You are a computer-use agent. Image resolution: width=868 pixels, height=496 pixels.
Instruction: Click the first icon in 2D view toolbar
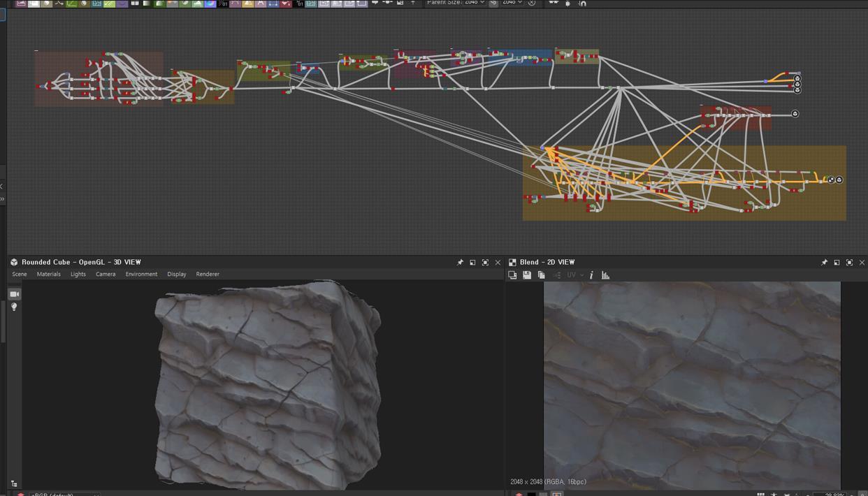click(x=512, y=275)
